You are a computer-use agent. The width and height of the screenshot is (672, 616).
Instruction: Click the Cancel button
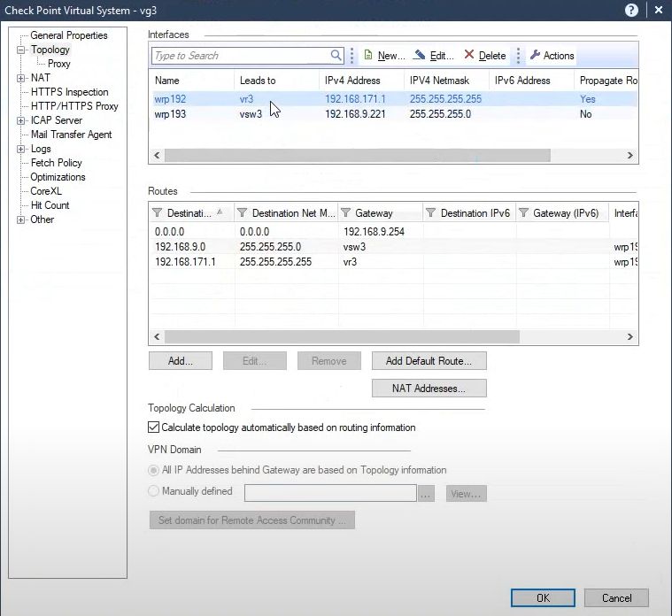click(616, 597)
